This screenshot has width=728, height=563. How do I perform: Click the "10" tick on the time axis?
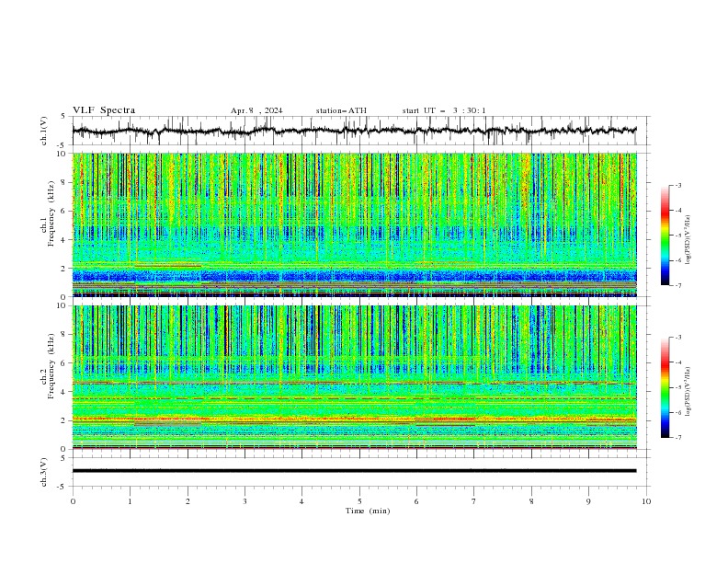pyautogui.click(x=646, y=501)
